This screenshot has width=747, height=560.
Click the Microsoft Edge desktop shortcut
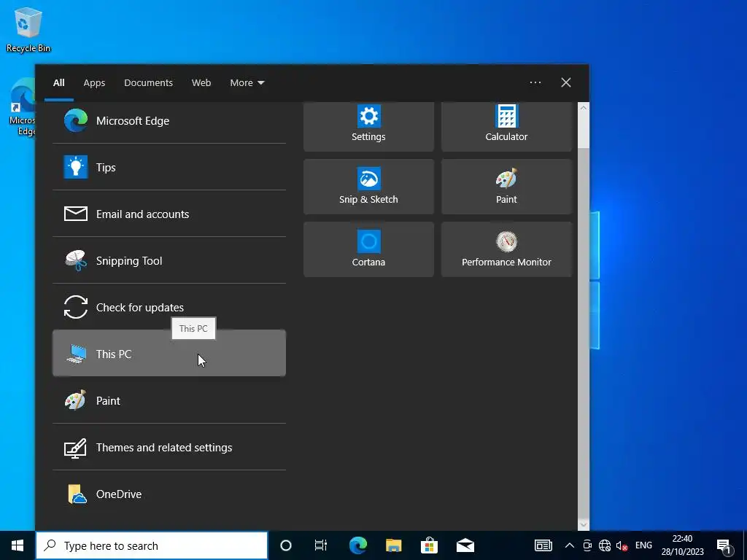(23, 108)
